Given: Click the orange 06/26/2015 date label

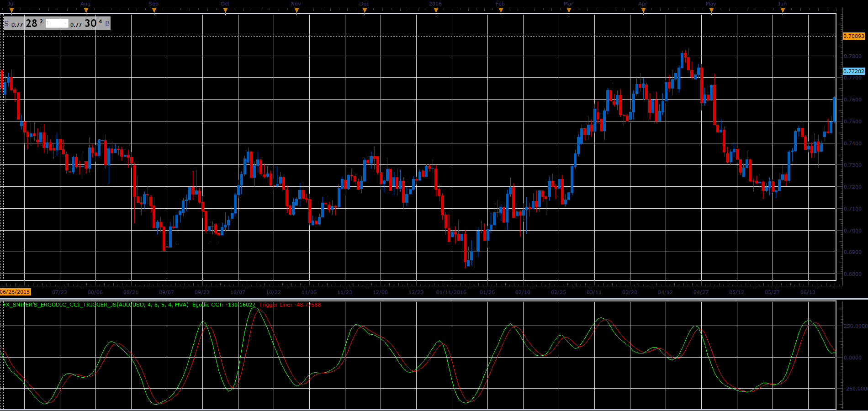Looking at the screenshot, I should [x=15, y=292].
